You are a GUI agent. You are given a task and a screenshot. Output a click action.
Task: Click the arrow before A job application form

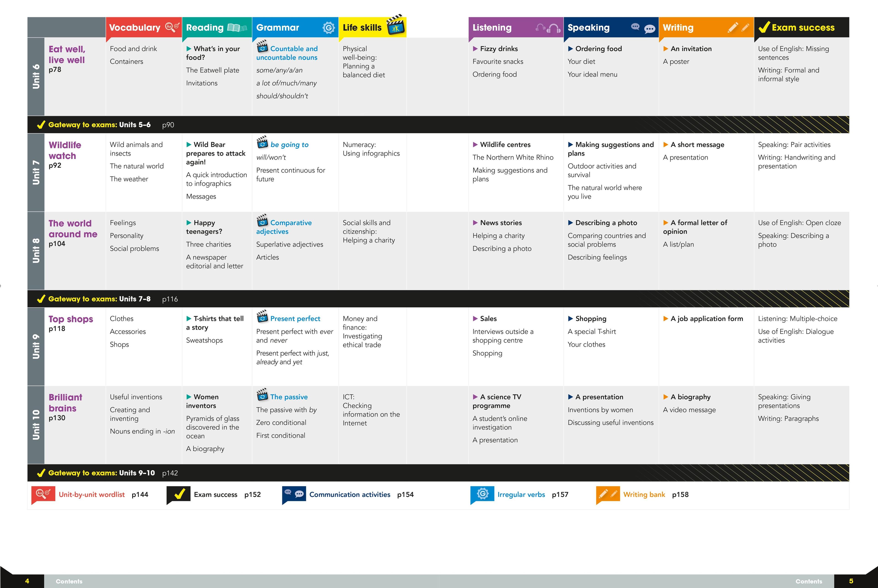point(666,319)
